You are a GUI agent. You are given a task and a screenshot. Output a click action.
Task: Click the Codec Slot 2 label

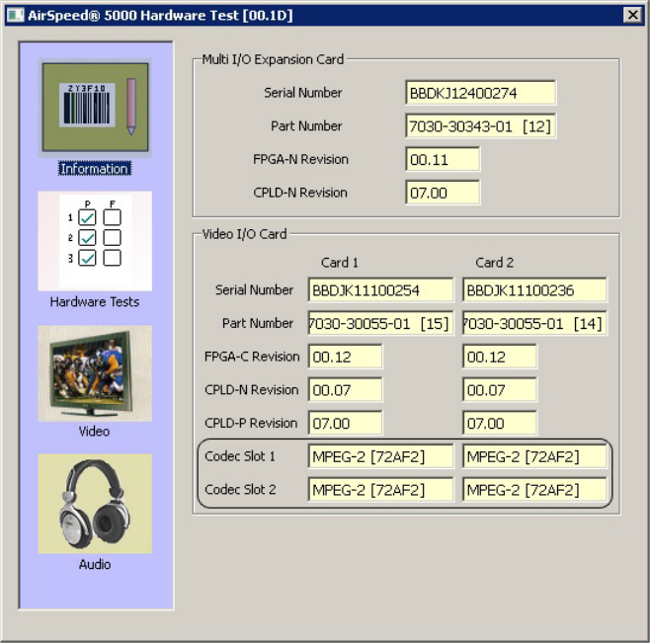pyautogui.click(x=240, y=490)
